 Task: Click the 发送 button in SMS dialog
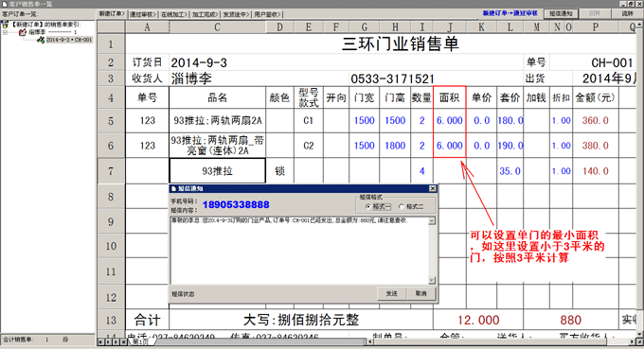(x=392, y=293)
